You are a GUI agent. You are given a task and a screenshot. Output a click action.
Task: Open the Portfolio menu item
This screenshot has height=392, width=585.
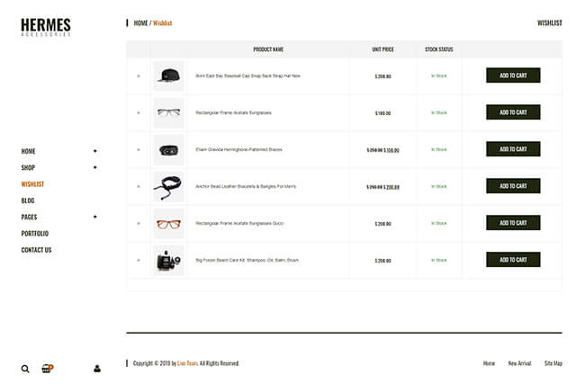pos(35,234)
